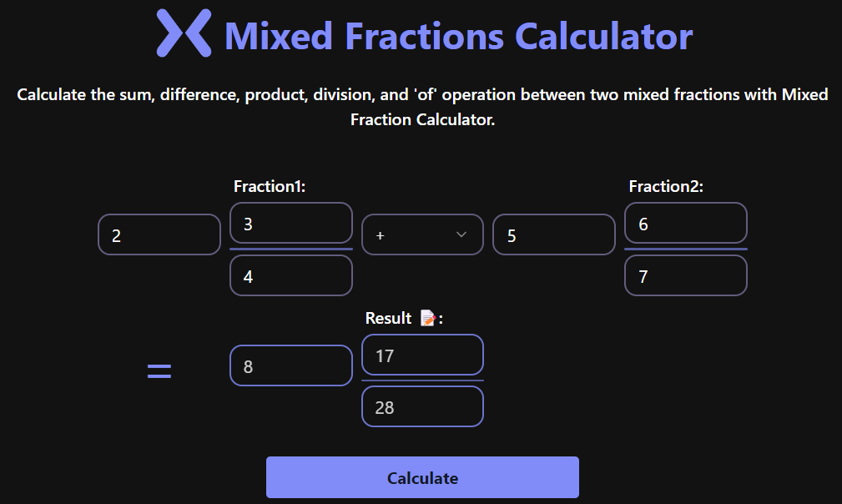The image size is (842, 504).
Task: Click the left arrow of the logo mark
Action: [x=170, y=35]
